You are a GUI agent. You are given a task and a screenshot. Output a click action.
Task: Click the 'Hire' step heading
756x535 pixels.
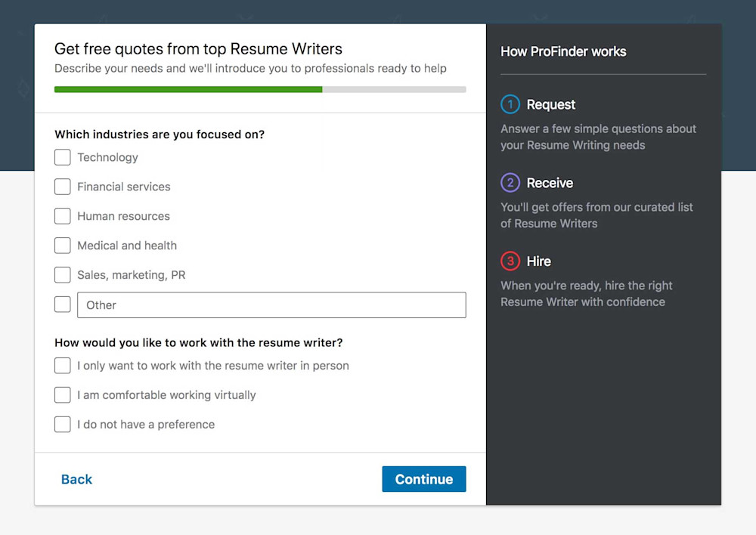[538, 261]
